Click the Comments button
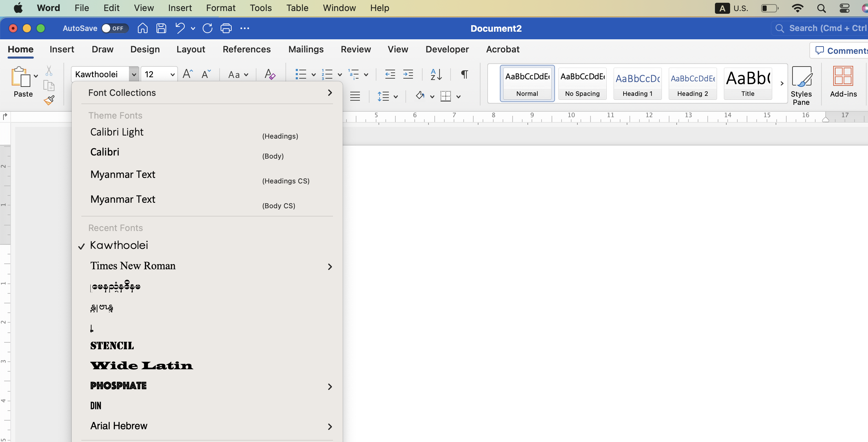The width and height of the screenshot is (868, 442). (x=840, y=51)
